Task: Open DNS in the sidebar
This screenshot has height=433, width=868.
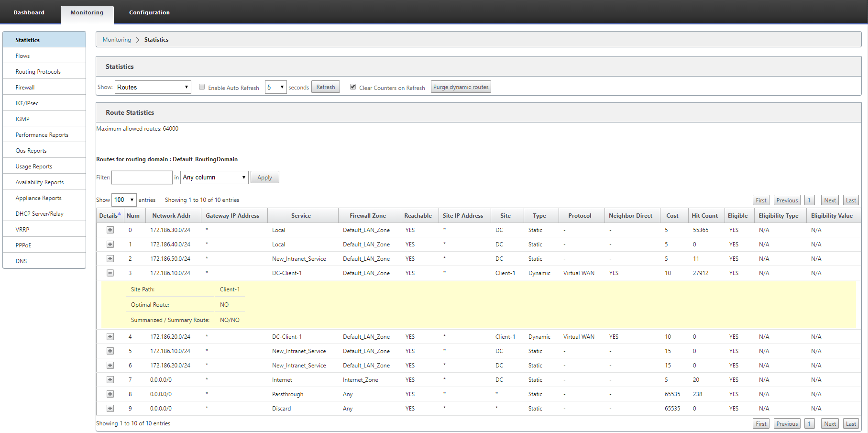Action: [x=44, y=261]
